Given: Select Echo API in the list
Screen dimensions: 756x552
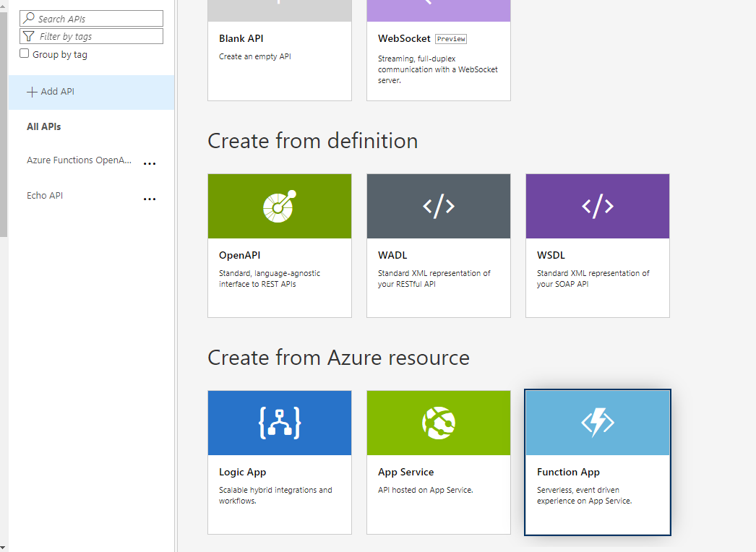Looking at the screenshot, I should pyautogui.click(x=45, y=195).
